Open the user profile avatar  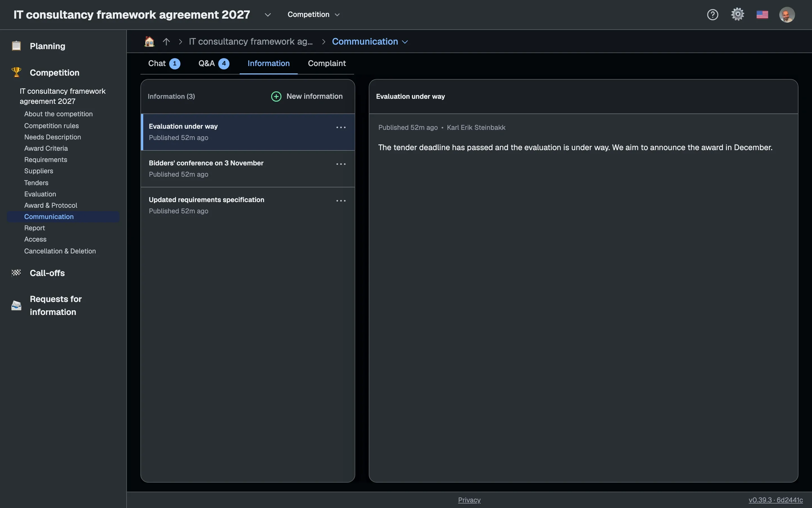click(x=787, y=14)
